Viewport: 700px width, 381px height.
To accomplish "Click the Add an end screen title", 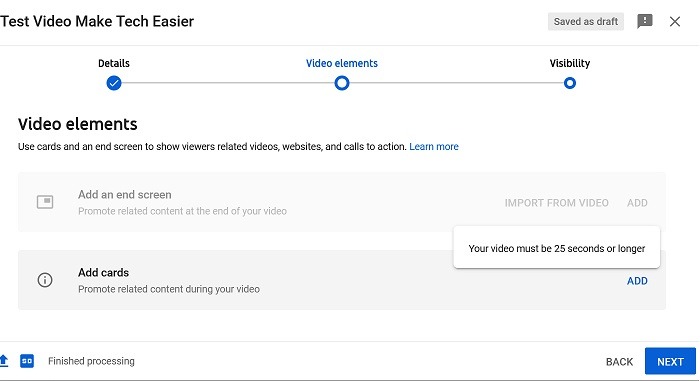I will (x=125, y=195).
